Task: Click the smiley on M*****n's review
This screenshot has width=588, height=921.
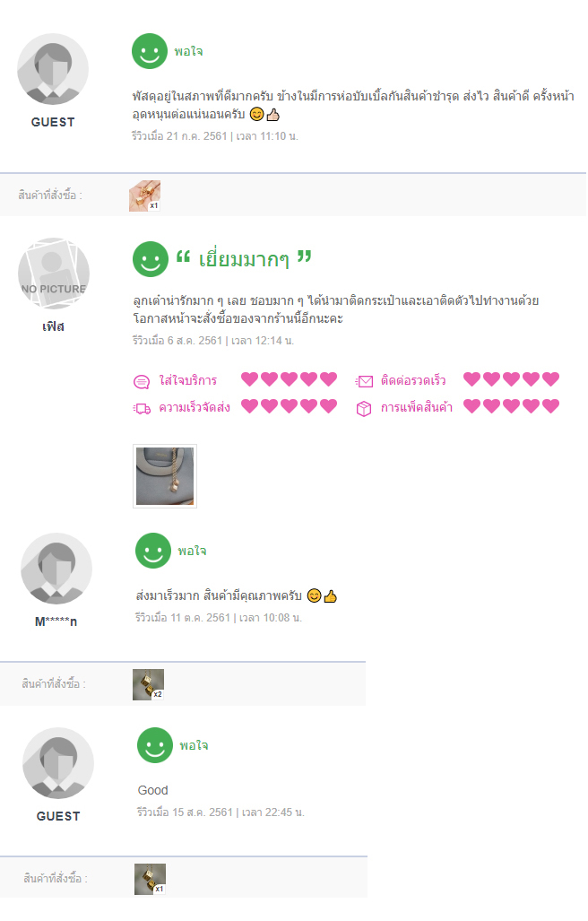Action: coord(153,551)
